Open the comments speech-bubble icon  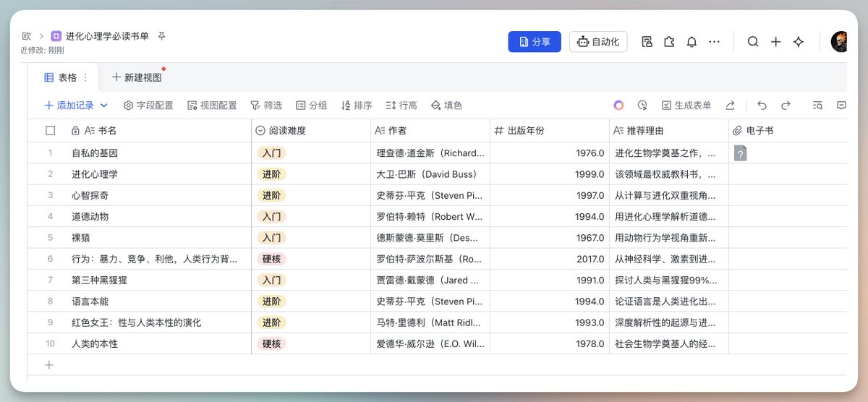(x=841, y=106)
